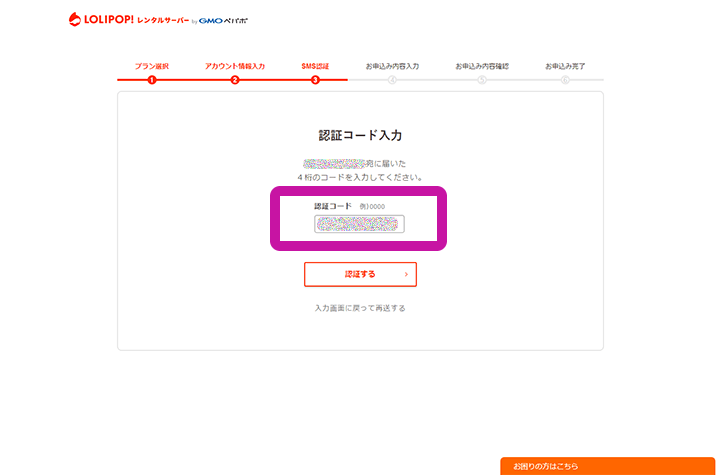Select the greyed step 5 circle
Screen dimensions: 720x475
click(x=482, y=80)
